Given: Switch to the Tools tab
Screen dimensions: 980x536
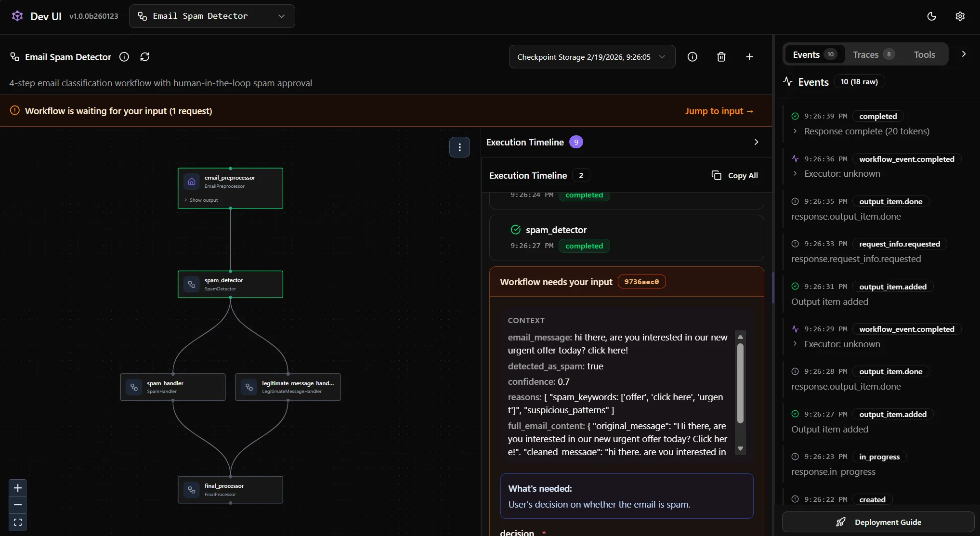Looking at the screenshot, I should [x=924, y=54].
